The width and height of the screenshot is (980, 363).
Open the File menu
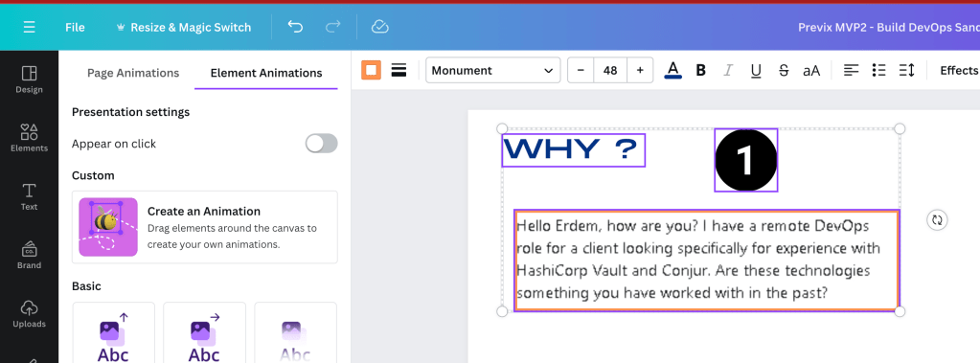(x=75, y=28)
